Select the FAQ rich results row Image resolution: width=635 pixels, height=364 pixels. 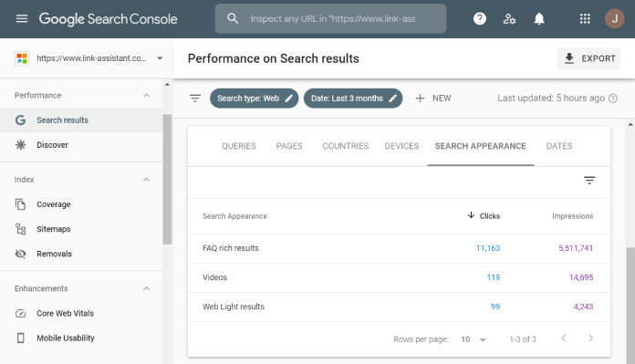point(399,248)
